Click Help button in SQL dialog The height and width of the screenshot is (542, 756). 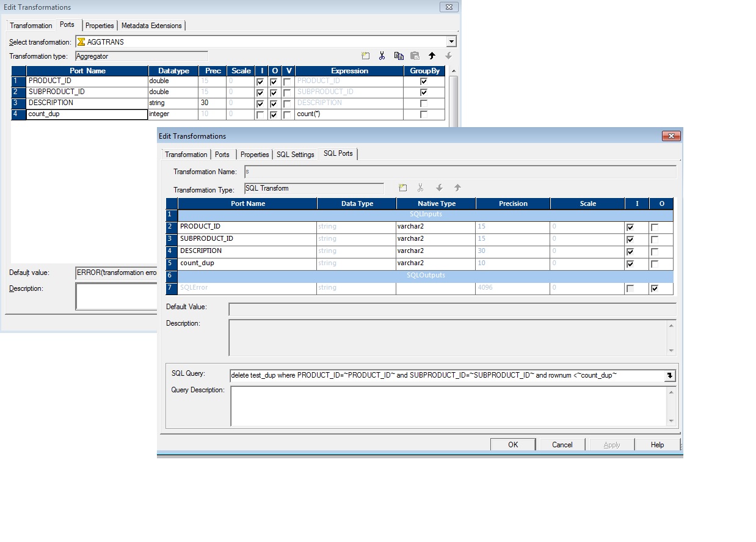(658, 445)
